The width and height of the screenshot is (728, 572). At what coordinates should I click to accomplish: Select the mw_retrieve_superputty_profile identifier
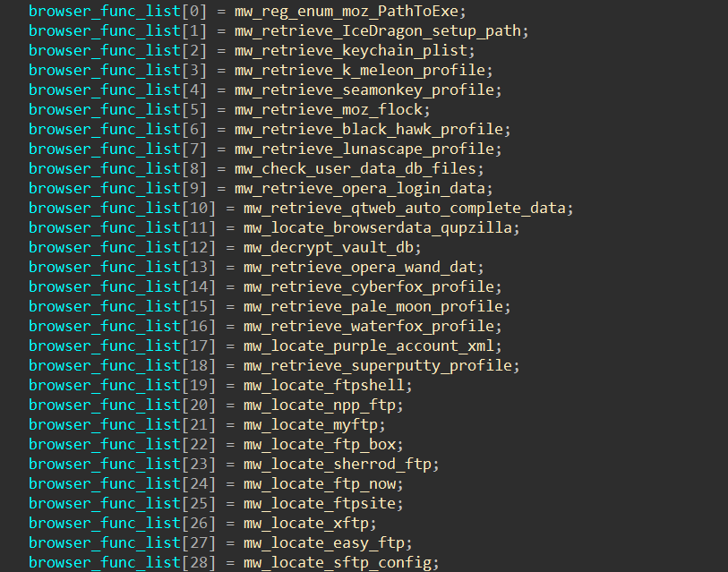[x=381, y=365]
